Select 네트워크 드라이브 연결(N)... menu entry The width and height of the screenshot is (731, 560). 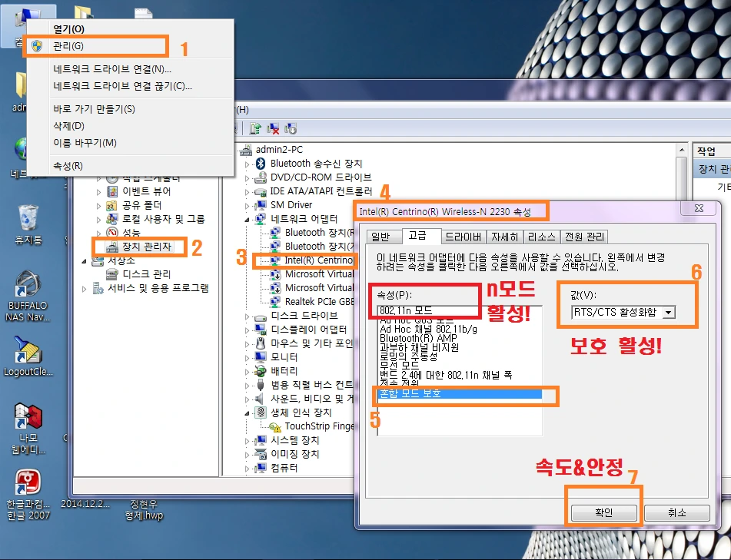coord(130,69)
